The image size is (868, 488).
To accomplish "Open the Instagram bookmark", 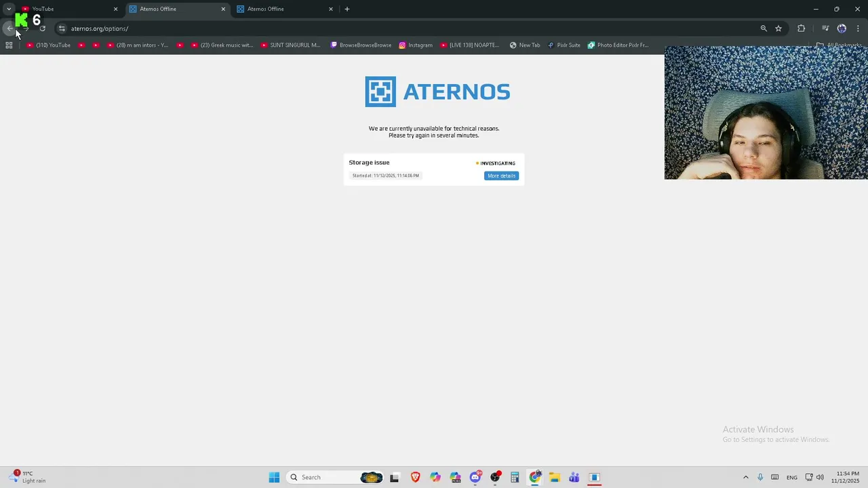I will click(416, 45).
